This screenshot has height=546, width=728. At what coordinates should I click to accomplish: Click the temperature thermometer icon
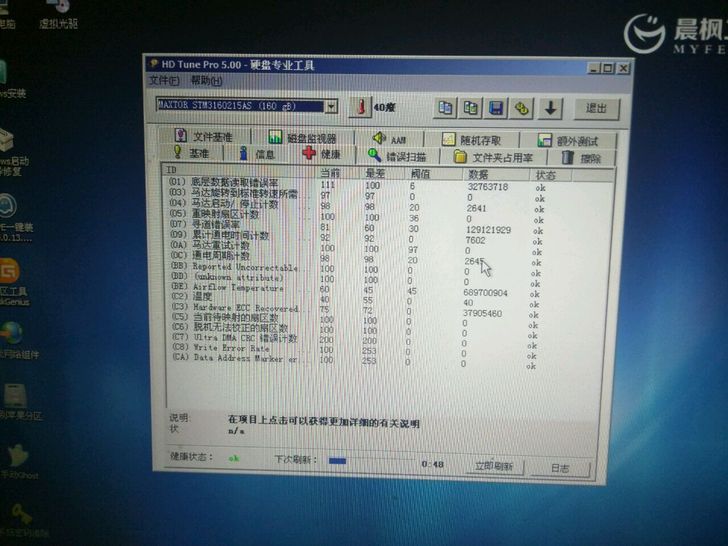point(361,107)
